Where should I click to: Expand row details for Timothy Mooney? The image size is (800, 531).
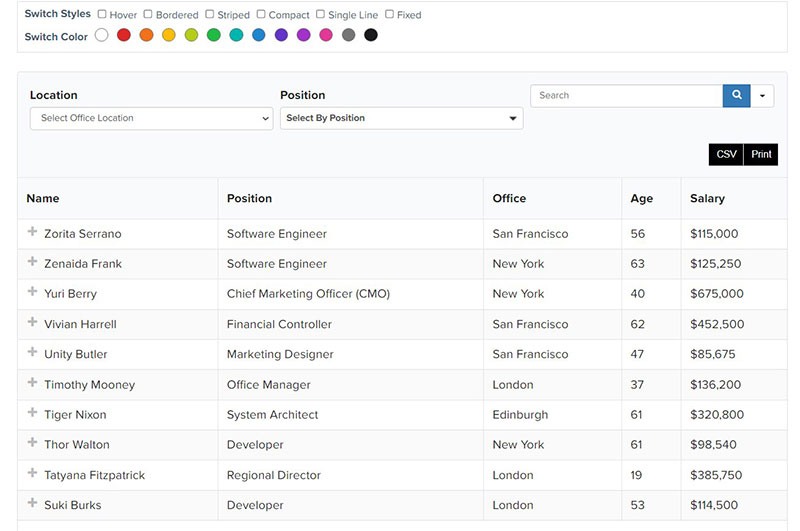click(32, 383)
